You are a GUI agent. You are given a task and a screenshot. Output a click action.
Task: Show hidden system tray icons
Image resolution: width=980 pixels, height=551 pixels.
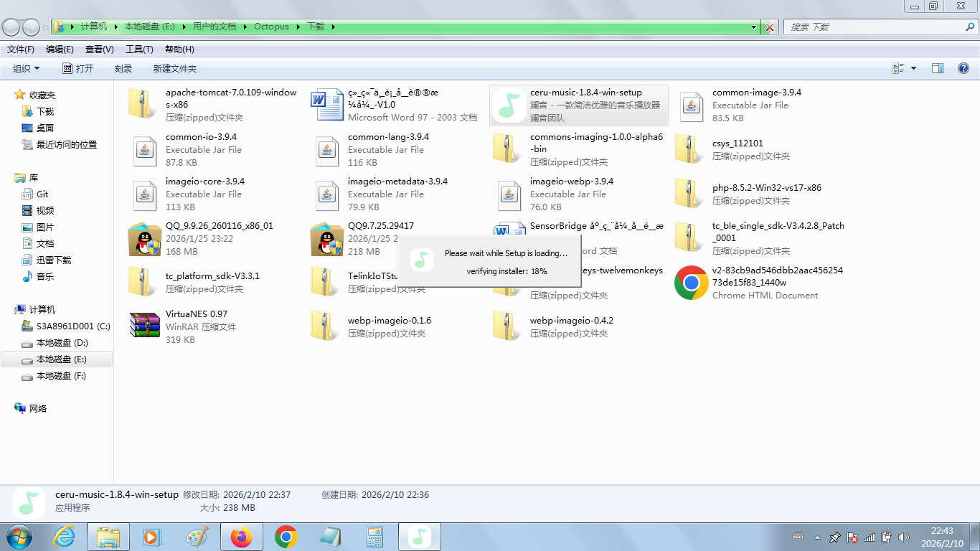tap(817, 537)
